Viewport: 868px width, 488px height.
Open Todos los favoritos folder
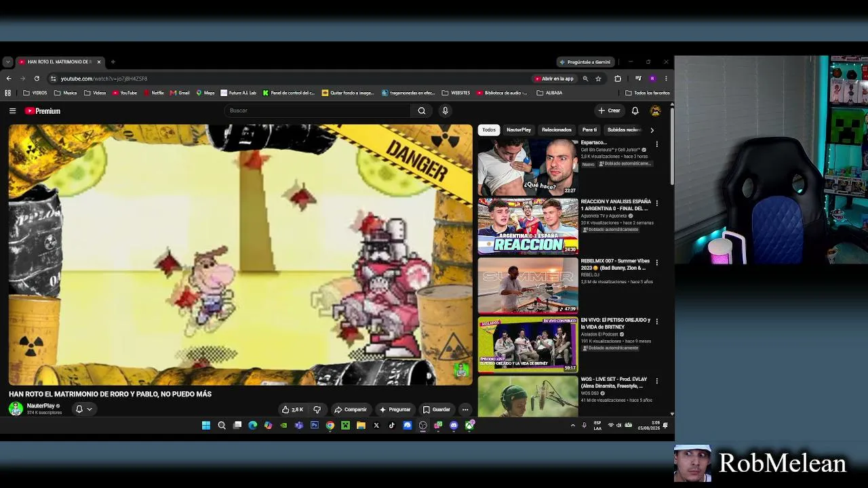(x=648, y=93)
